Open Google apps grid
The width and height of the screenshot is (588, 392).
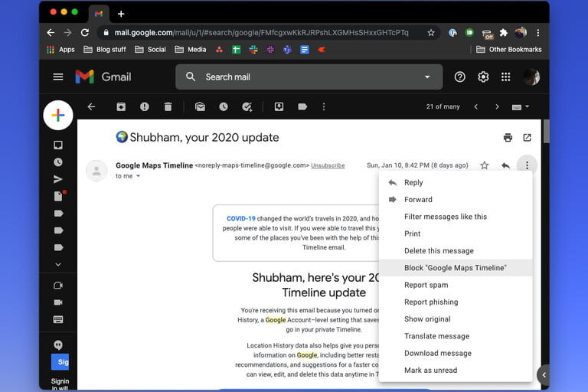506,77
